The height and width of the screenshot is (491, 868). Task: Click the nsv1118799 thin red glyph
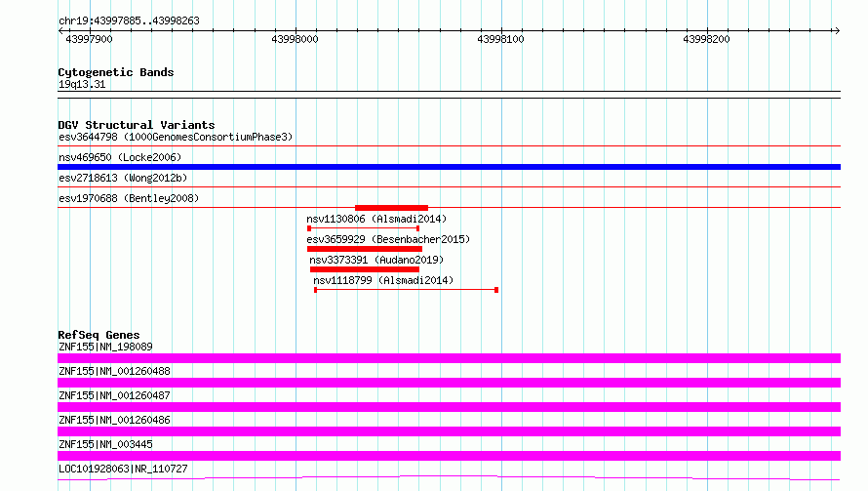407,290
